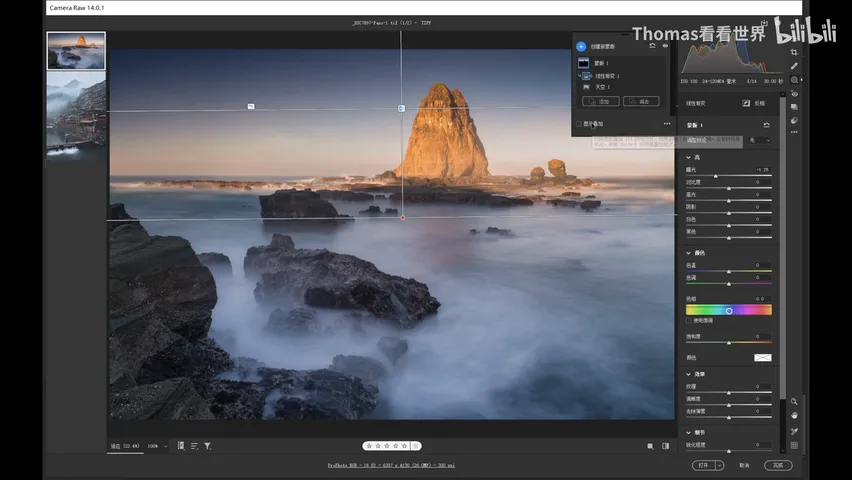Collapse the 颜色 color section
The height and width of the screenshot is (480, 852).
click(x=688, y=253)
